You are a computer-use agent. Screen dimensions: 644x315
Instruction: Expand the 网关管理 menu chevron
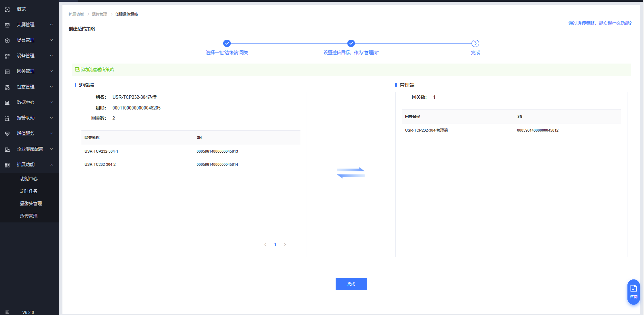point(51,71)
